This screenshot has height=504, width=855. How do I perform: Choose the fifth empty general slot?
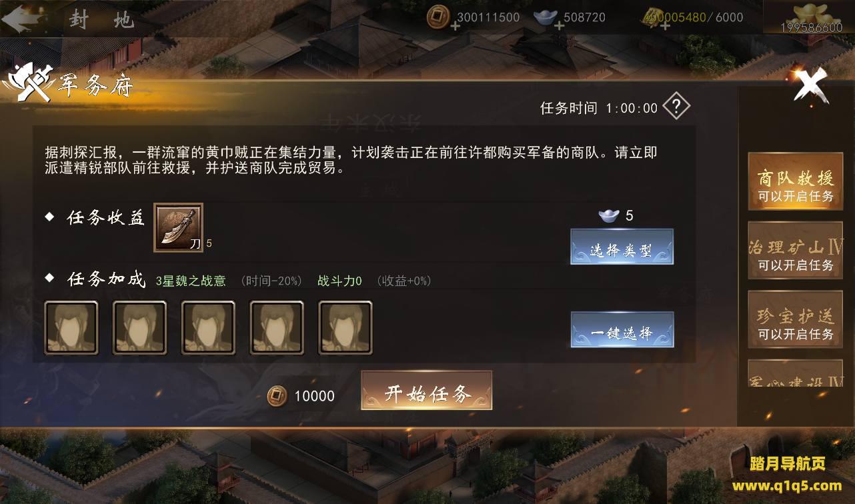click(345, 327)
